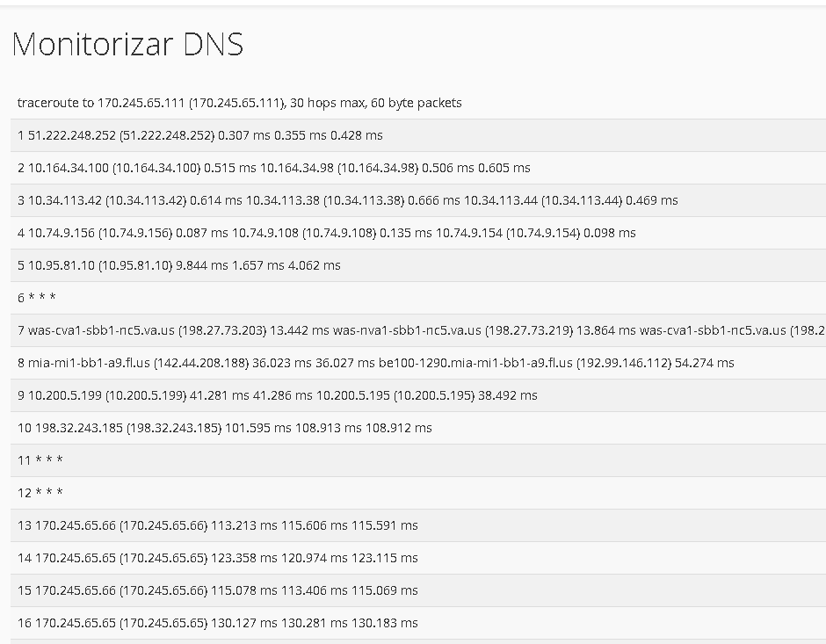Image resolution: width=826 pixels, height=644 pixels.
Task: Click hop 5 row with 10.95.81.10
Action: (x=418, y=265)
